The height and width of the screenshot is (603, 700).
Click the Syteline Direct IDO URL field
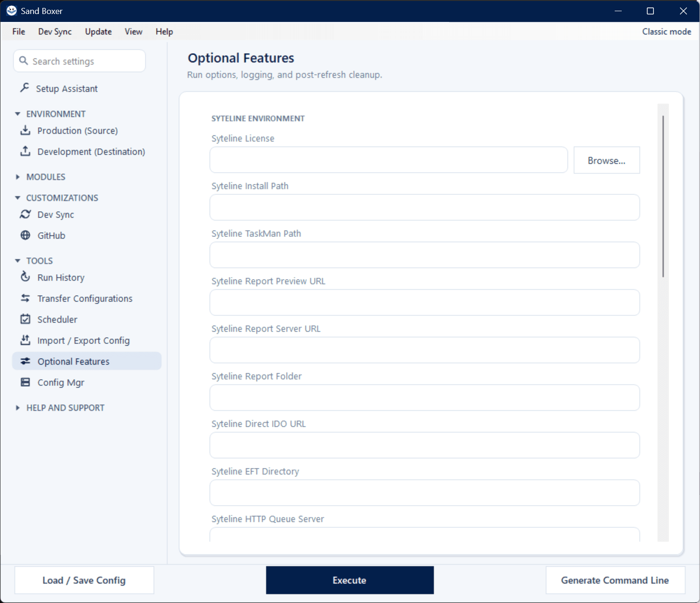point(425,445)
